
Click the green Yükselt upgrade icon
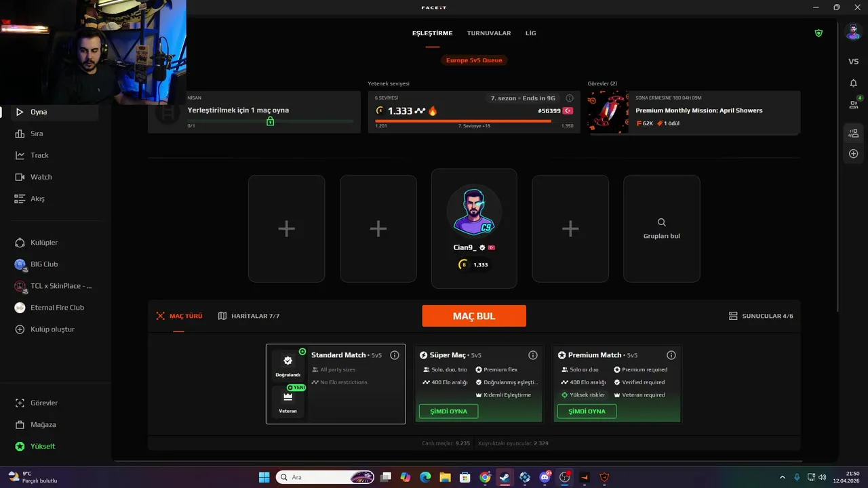point(20,446)
